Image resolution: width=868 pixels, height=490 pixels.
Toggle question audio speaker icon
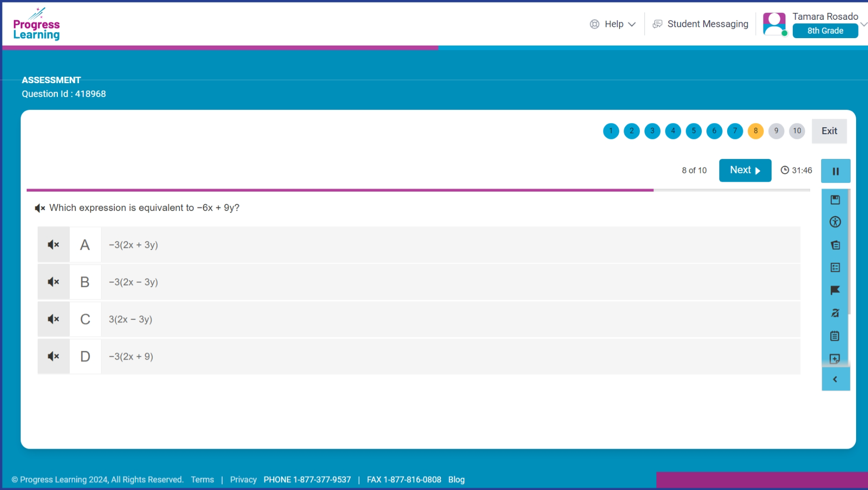coord(40,208)
